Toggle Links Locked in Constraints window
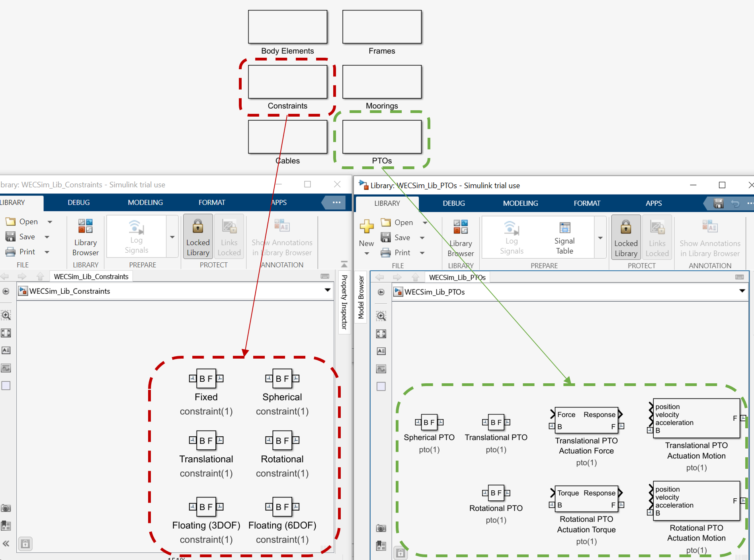 pyautogui.click(x=229, y=237)
